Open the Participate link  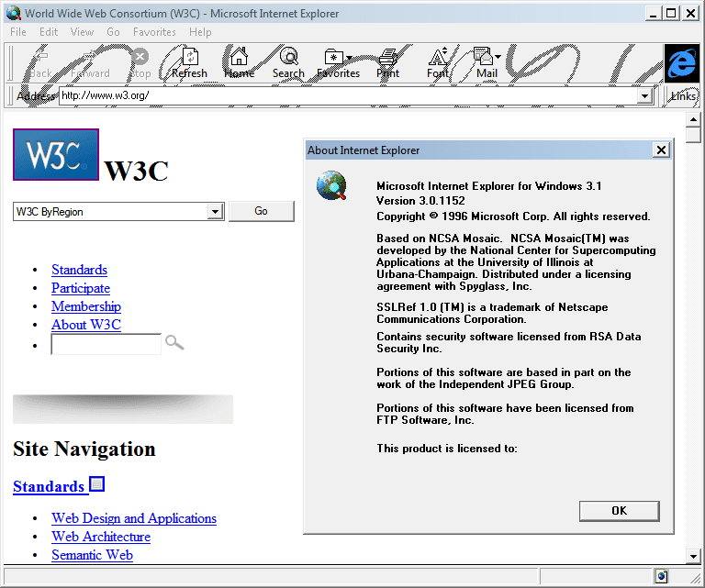click(x=81, y=288)
